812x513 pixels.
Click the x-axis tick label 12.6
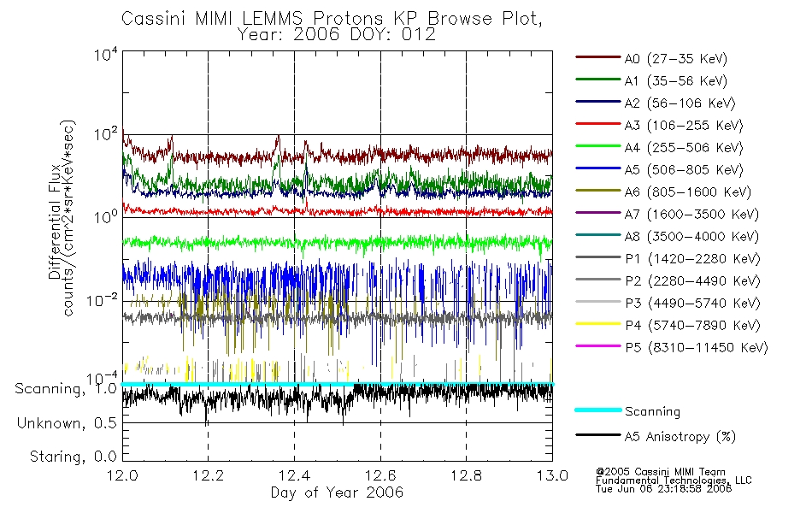[x=380, y=475]
